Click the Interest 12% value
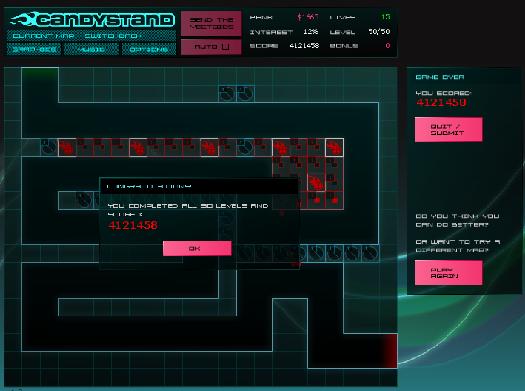The width and height of the screenshot is (525, 391). coord(310,32)
